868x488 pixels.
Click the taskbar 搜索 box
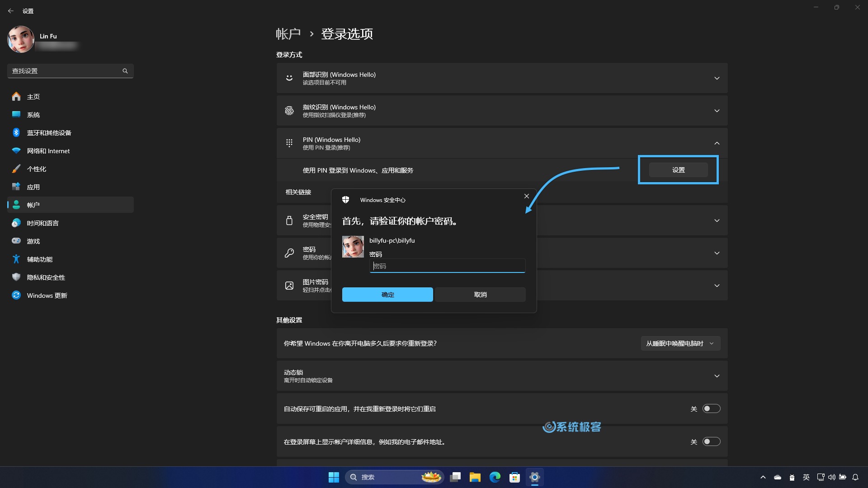(x=394, y=477)
